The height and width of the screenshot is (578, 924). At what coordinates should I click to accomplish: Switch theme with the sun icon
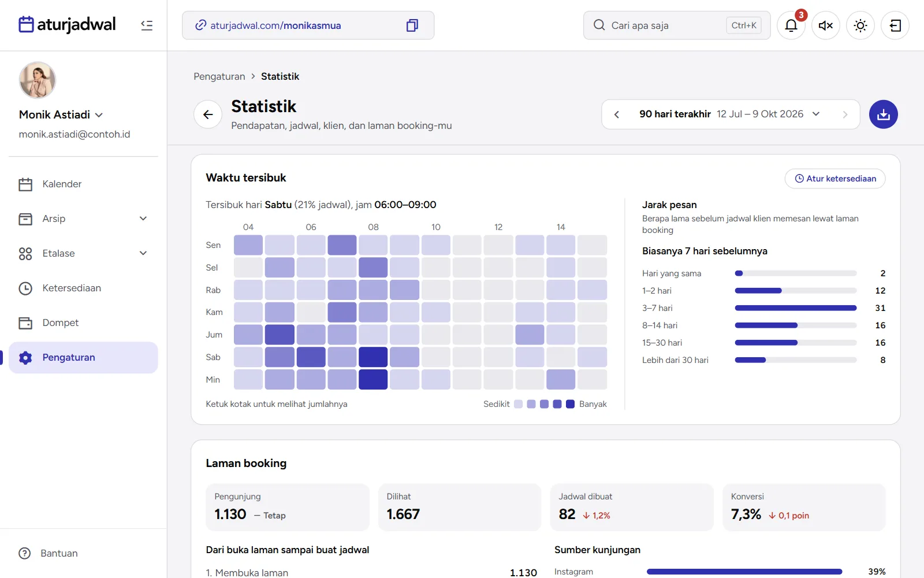pyautogui.click(x=860, y=25)
